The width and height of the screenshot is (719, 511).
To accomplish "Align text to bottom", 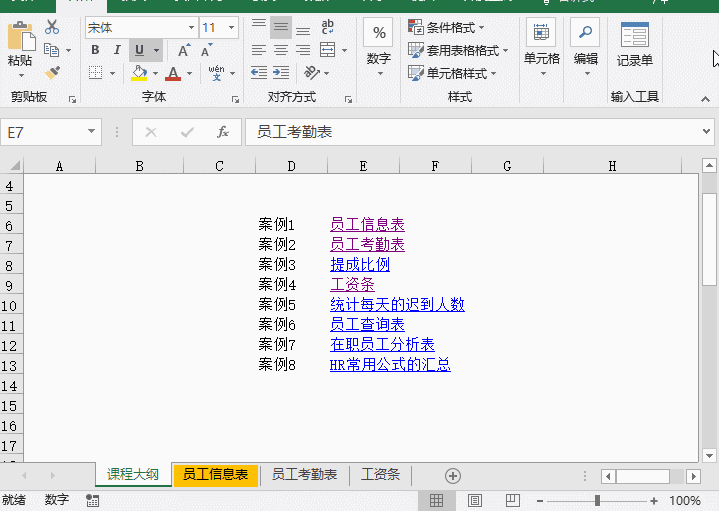I will [x=303, y=30].
